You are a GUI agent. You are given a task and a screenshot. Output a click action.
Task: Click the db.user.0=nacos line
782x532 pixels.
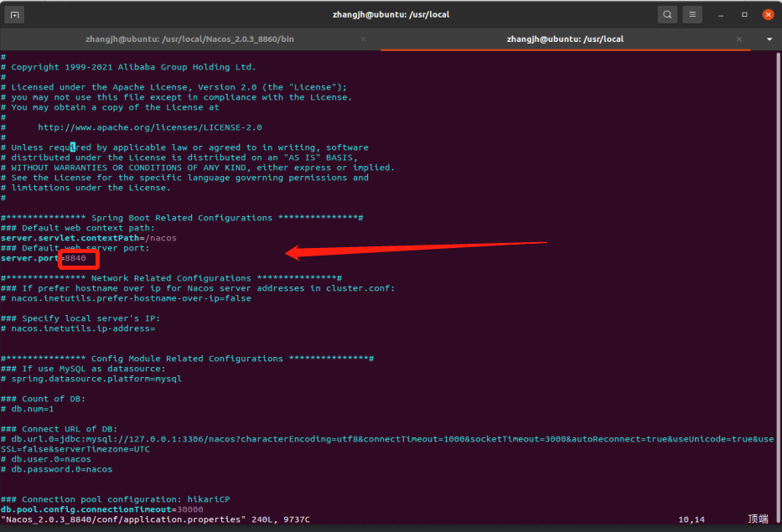click(46, 459)
